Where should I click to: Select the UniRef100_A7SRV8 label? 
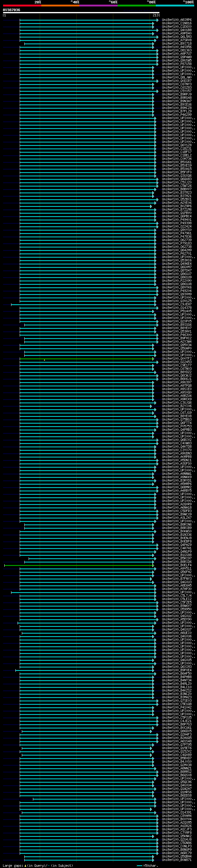(x=177, y=40)
